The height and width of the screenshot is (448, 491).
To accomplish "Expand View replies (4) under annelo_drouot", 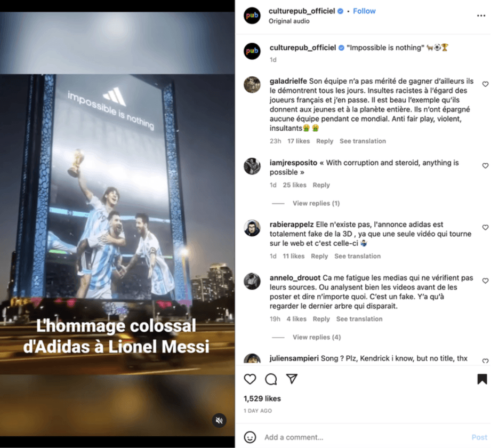I will [x=317, y=337].
